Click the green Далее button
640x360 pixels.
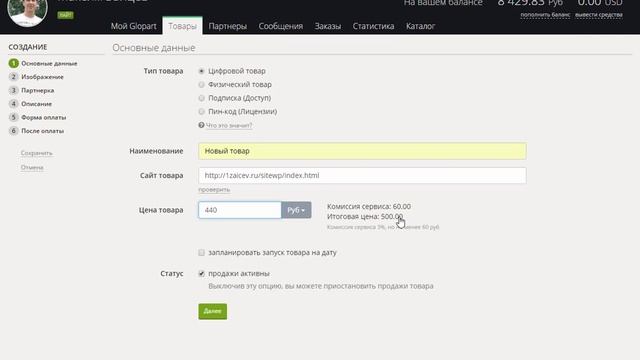(213, 311)
